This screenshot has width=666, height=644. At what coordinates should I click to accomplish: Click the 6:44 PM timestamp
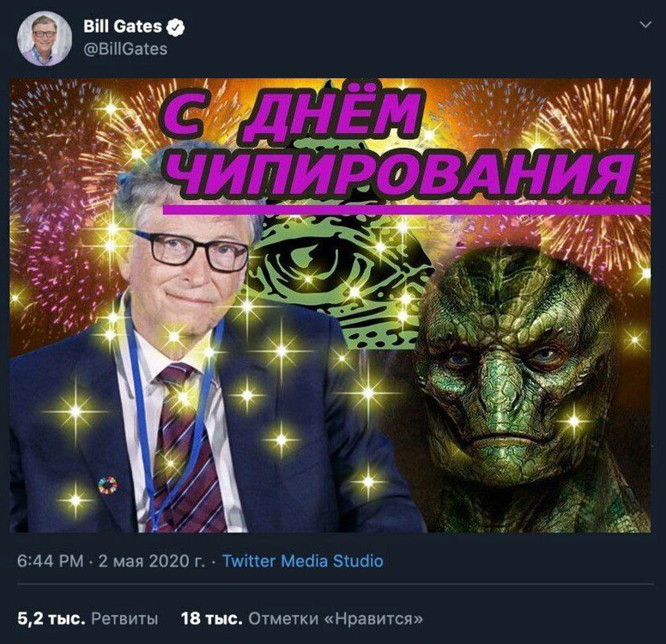(50, 561)
